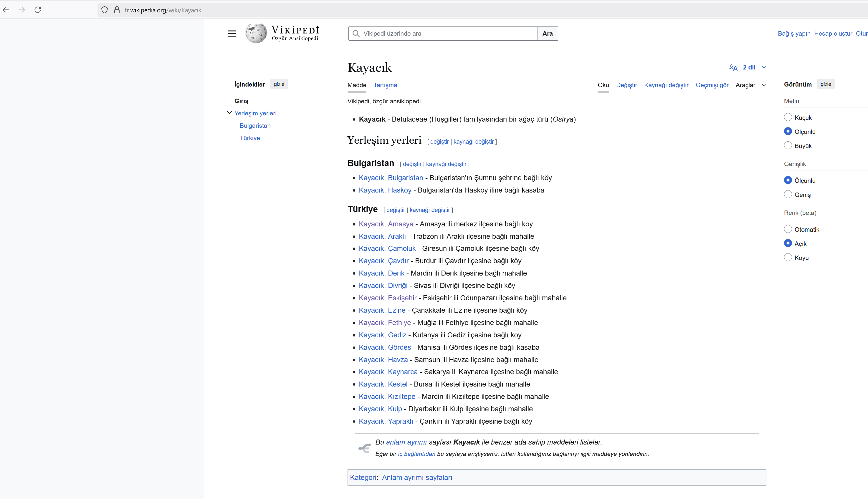Select Geniş width option
The height and width of the screenshot is (499, 868).
(x=788, y=194)
